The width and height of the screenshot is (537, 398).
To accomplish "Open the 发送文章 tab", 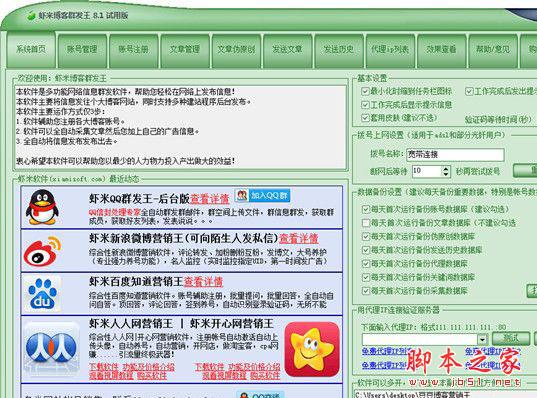I will [x=288, y=50].
